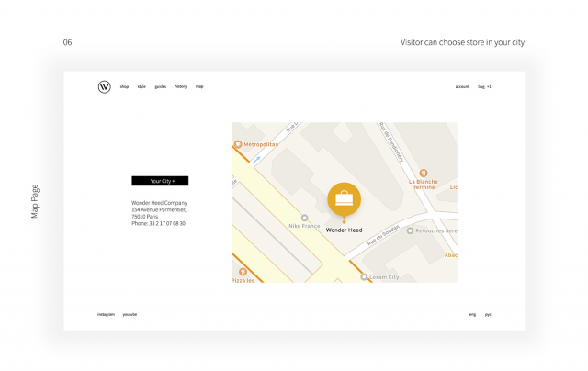Click the store phone number text
The height and width of the screenshot is (371, 588).
tap(158, 223)
